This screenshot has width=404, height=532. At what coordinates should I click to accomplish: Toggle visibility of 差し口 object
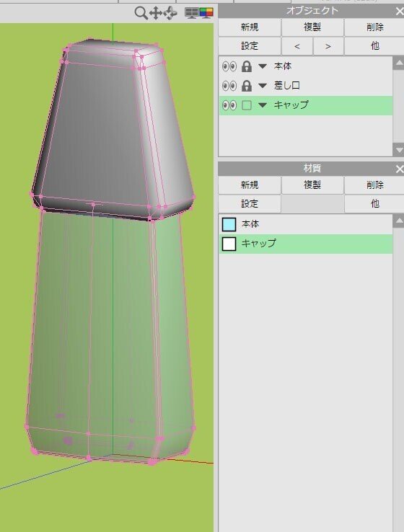[x=229, y=86]
